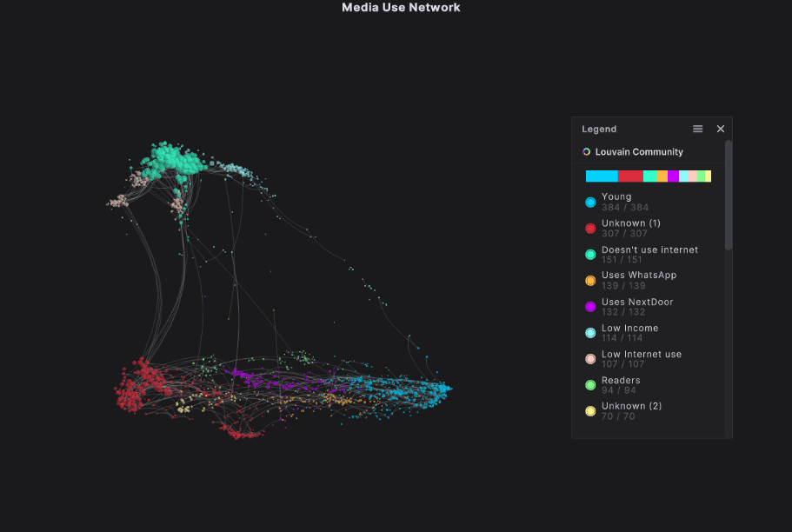Select the 'Low Income' legend label

(x=630, y=328)
